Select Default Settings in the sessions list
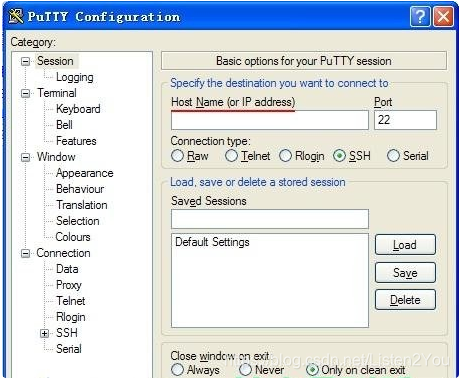This screenshot has width=459, height=379. coord(212,242)
